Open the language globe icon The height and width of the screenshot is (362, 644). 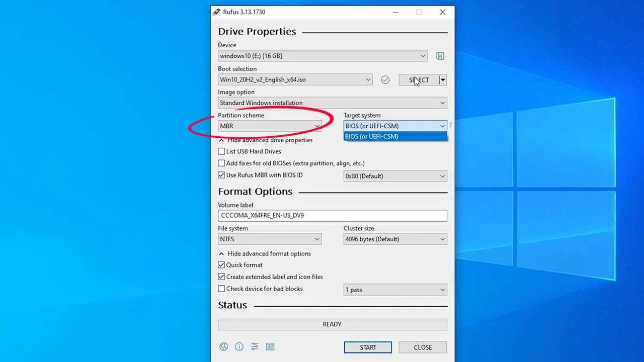click(224, 346)
